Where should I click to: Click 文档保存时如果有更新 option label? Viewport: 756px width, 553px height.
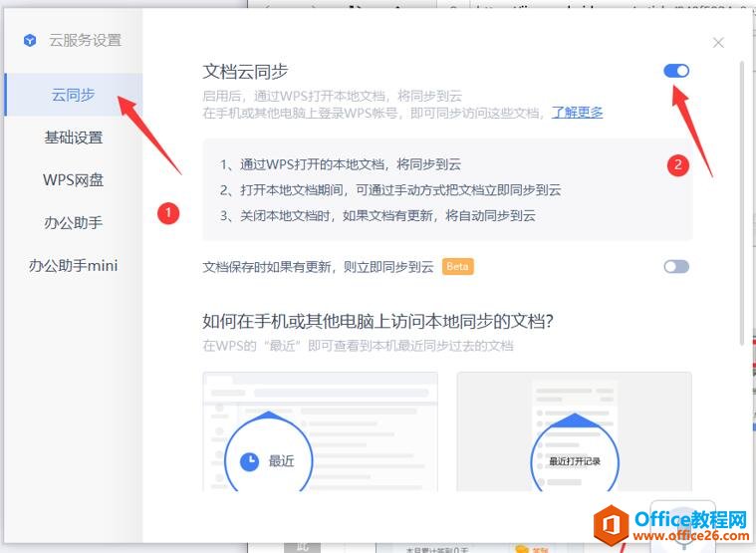318,267
